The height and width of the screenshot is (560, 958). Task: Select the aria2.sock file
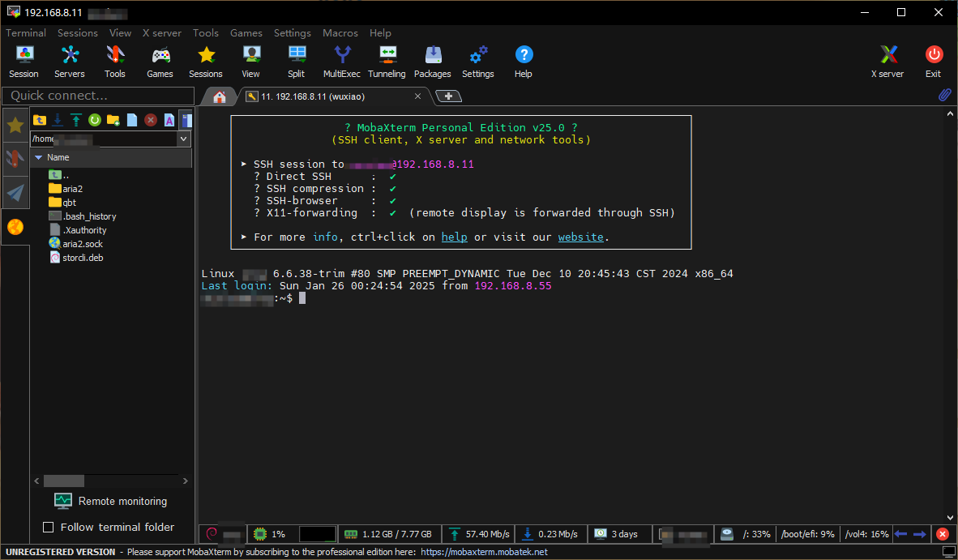75,244
